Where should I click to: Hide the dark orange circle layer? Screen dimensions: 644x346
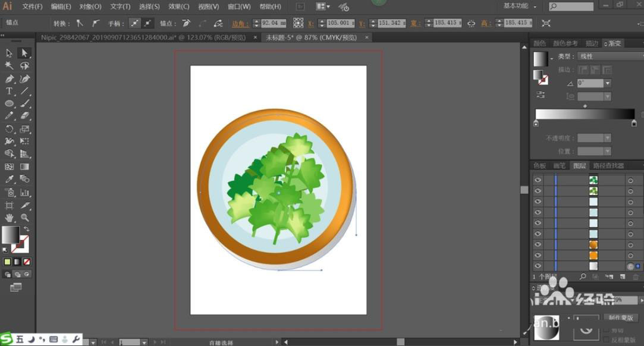(x=538, y=244)
